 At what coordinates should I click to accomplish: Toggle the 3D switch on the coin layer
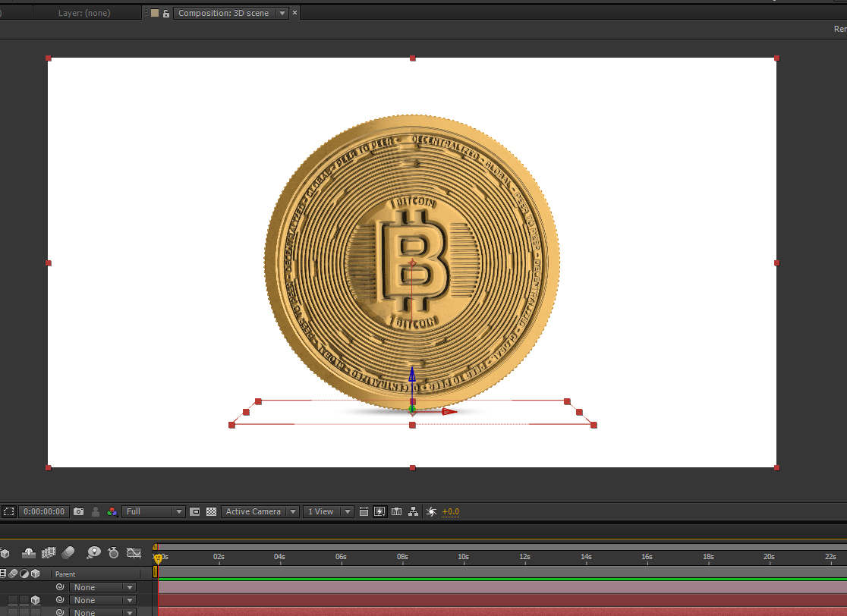[35, 600]
